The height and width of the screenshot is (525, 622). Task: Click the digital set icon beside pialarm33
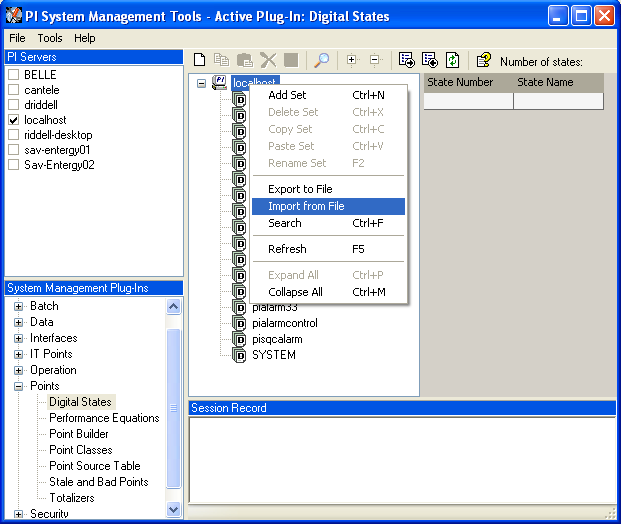(239, 308)
